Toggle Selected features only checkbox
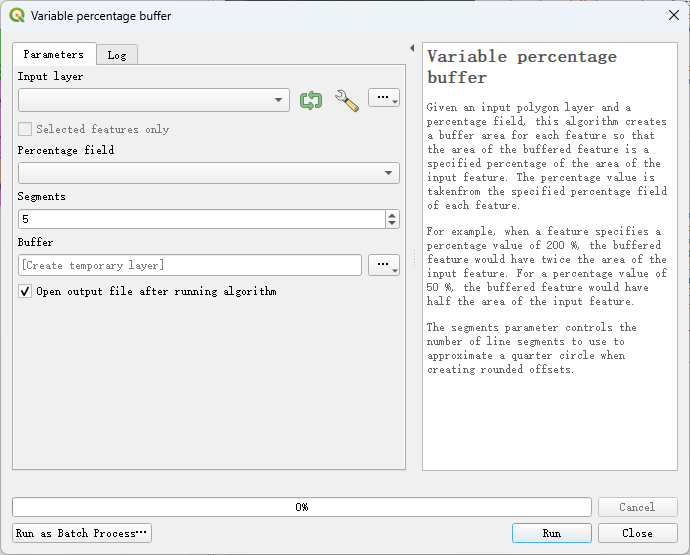Viewport: 690px width, 555px height. 25,129
